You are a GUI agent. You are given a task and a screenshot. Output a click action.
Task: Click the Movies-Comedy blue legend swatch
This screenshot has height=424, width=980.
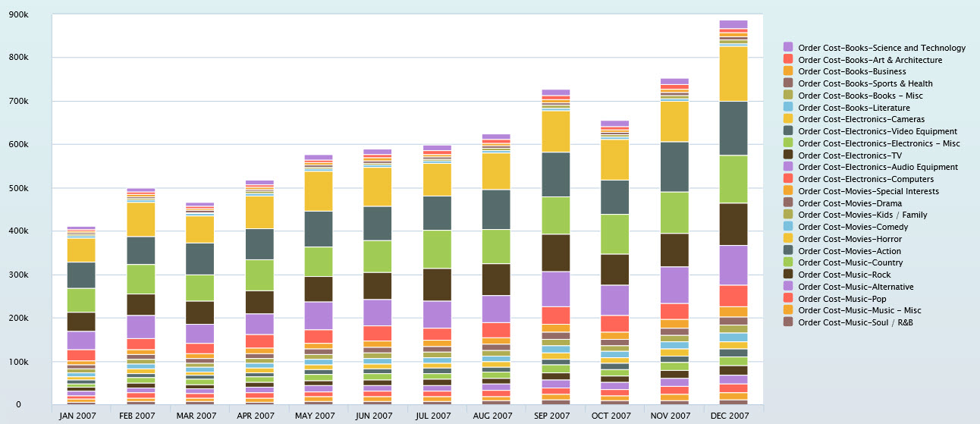point(788,227)
